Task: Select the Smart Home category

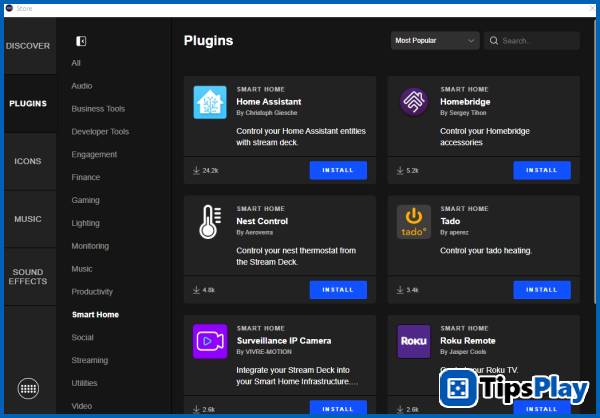Action: [95, 315]
